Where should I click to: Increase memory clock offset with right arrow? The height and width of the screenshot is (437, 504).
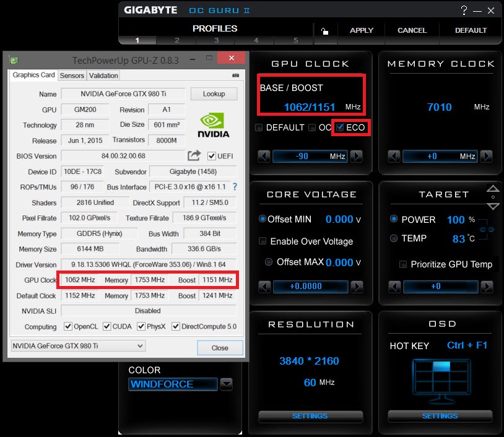click(x=486, y=156)
